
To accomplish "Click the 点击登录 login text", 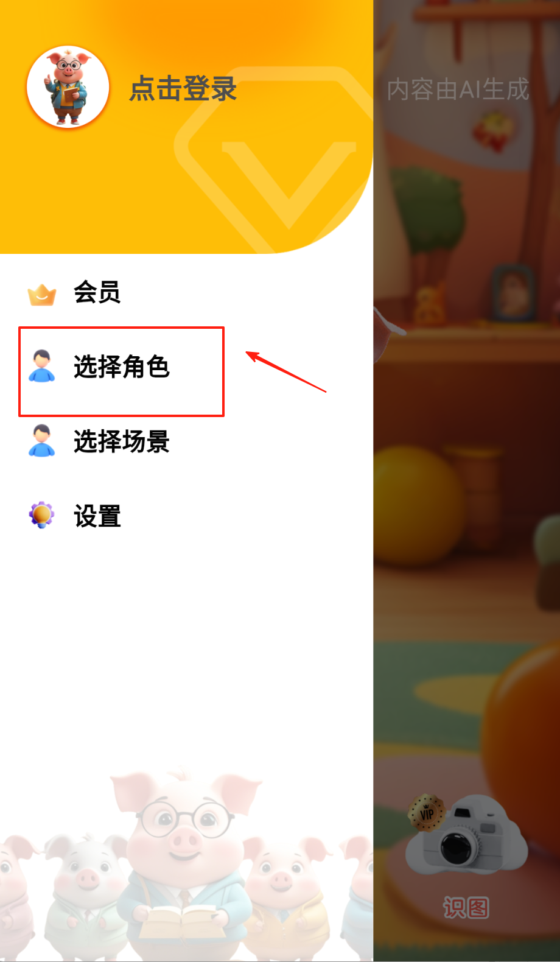I will pos(183,89).
